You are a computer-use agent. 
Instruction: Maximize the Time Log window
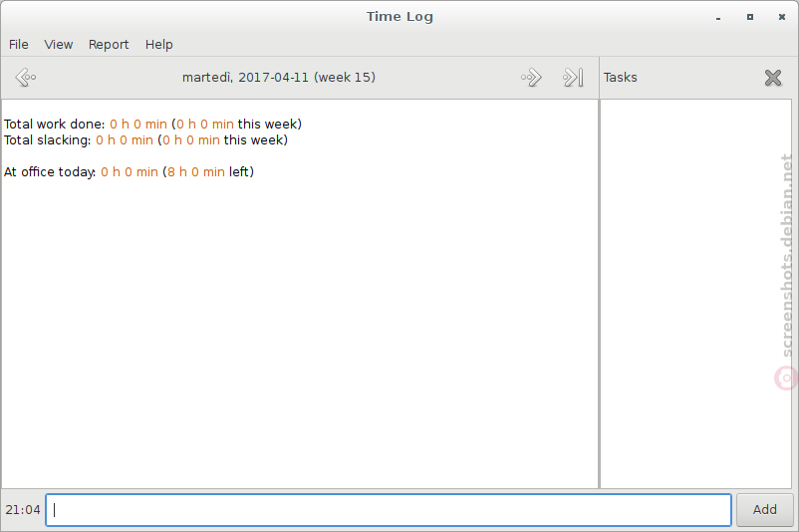coord(750,17)
